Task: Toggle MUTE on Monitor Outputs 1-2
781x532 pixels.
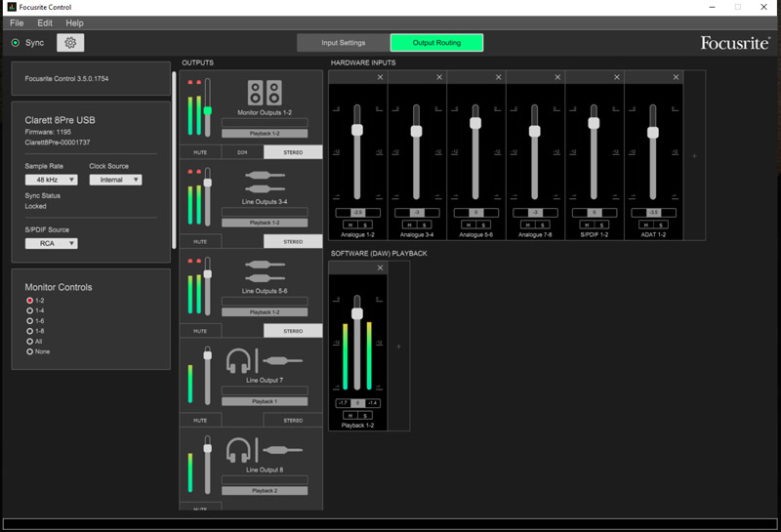Action: (x=200, y=152)
